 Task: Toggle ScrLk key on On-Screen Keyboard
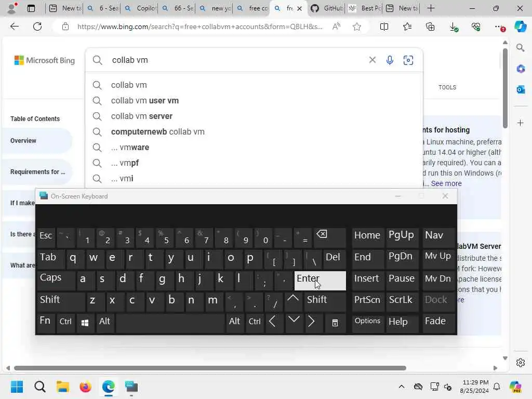coord(403,302)
